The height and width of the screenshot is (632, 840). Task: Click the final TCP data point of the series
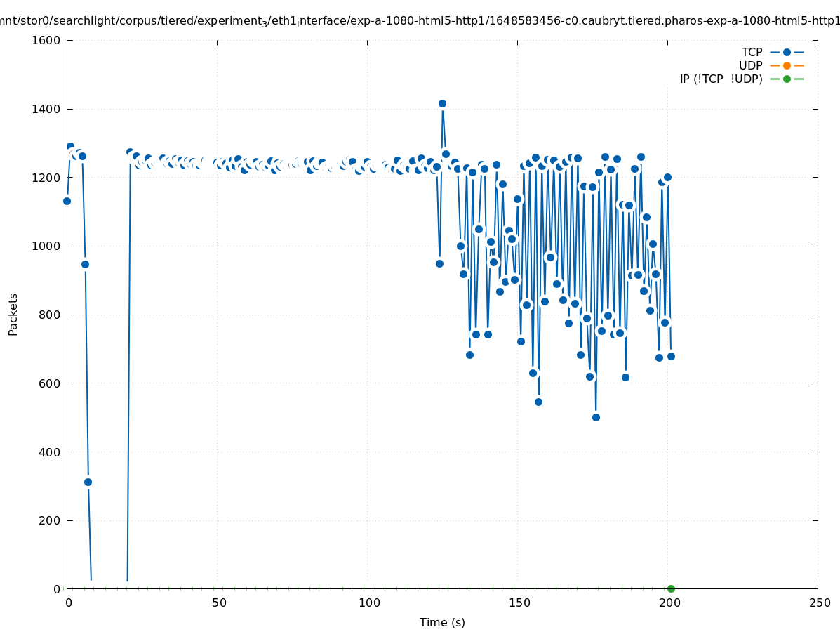pos(671,356)
